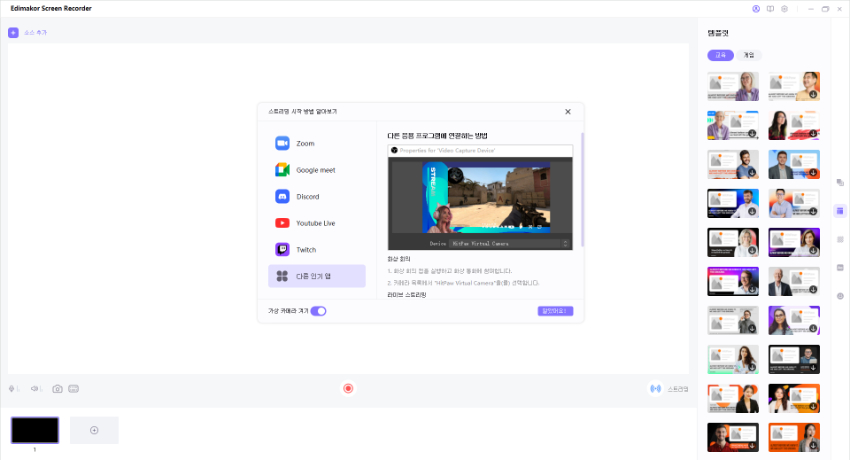Click the camera screenshot icon in bottom toolbar

click(57, 388)
